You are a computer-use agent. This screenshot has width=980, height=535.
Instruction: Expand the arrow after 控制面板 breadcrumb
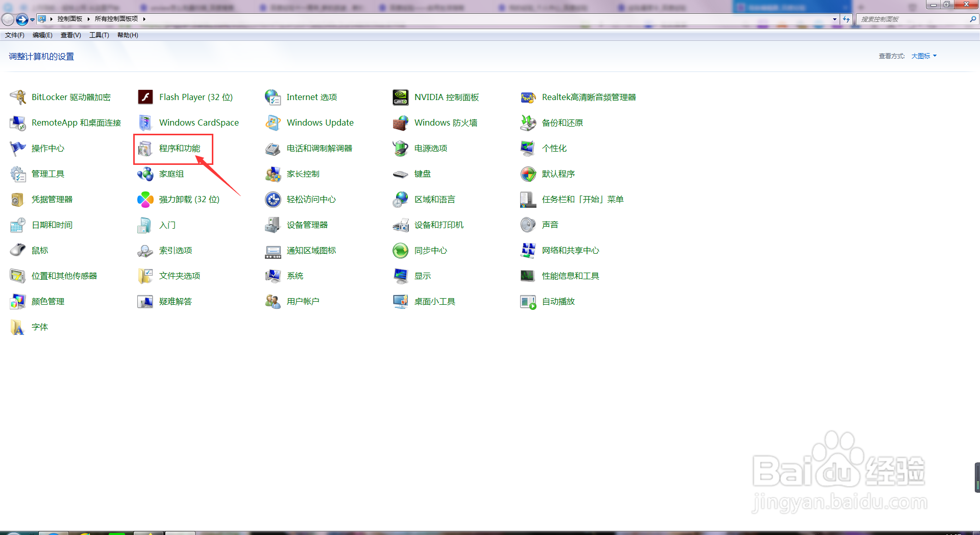tap(89, 19)
